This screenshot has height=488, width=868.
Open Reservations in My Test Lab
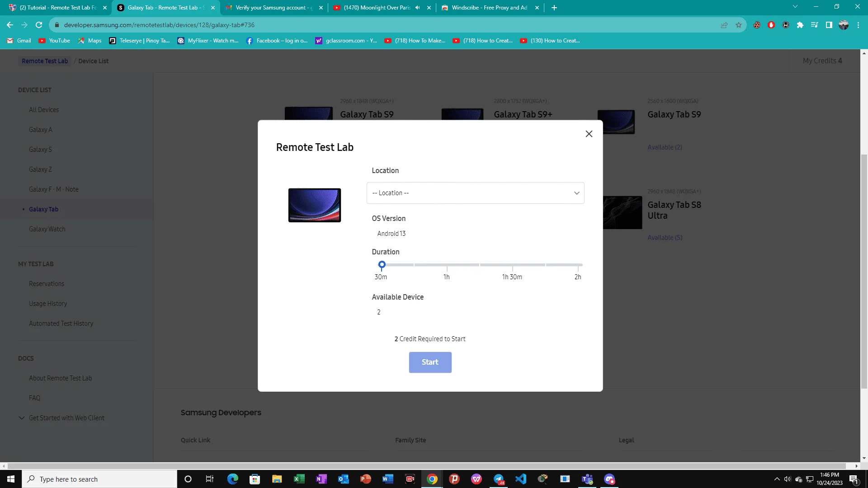tap(47, 284)
